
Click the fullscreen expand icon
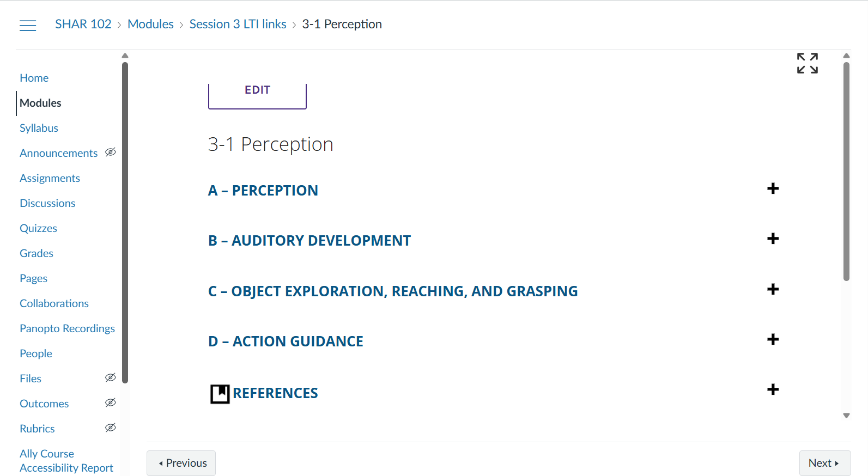point(807,63)
